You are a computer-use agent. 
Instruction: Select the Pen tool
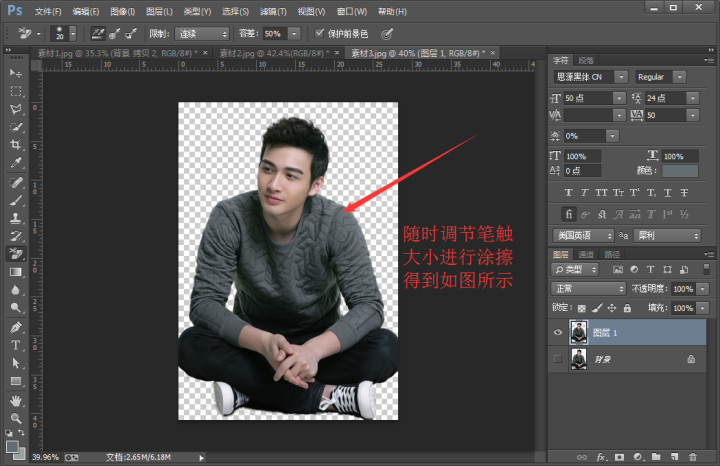click(x=16, y=327)
